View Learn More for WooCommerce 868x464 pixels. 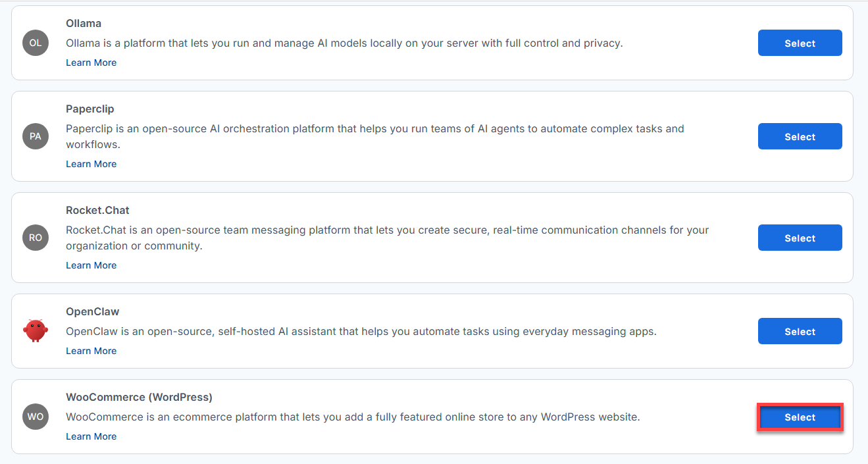91,436
